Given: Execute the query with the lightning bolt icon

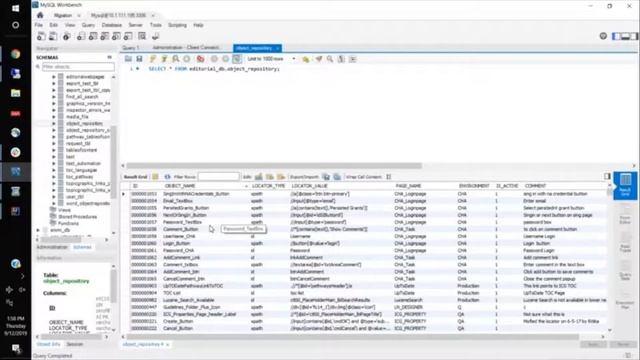Looking at the screenshot, I should [x=153, y=59].
